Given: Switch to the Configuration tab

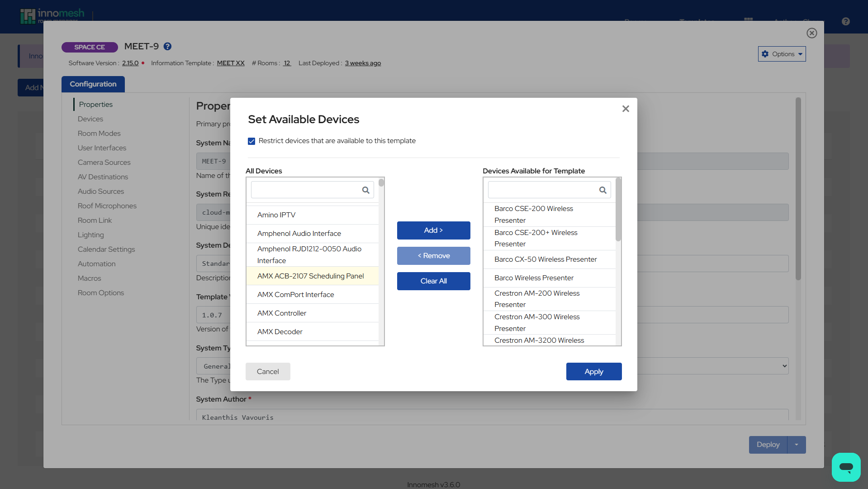Looking at the screenshot, I should pos(93,84).
